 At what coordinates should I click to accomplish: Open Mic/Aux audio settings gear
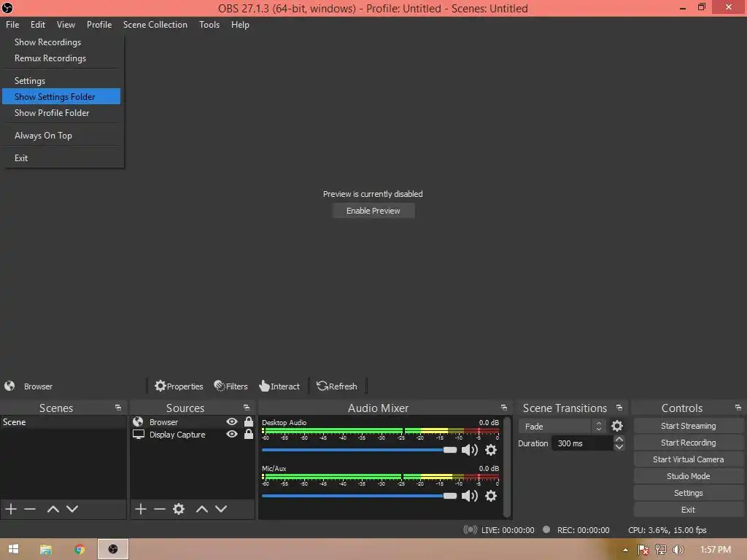point(491,496)
